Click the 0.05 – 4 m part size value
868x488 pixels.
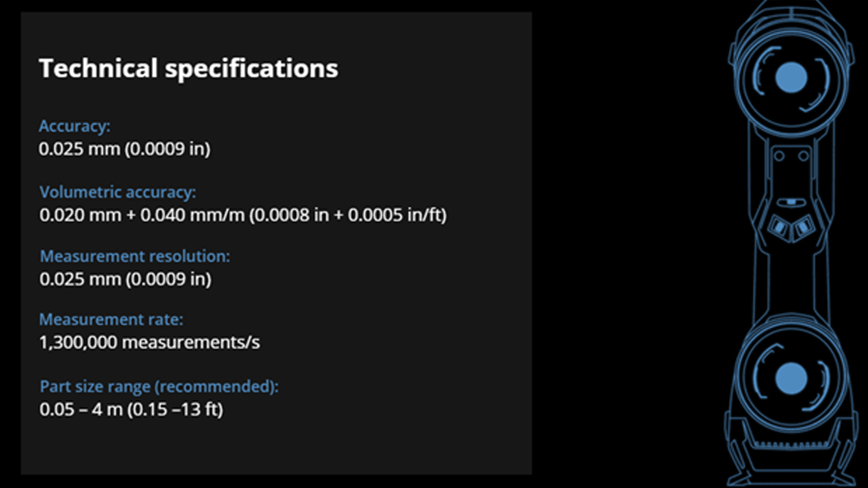pyautogui.click(x=132, y=409)
